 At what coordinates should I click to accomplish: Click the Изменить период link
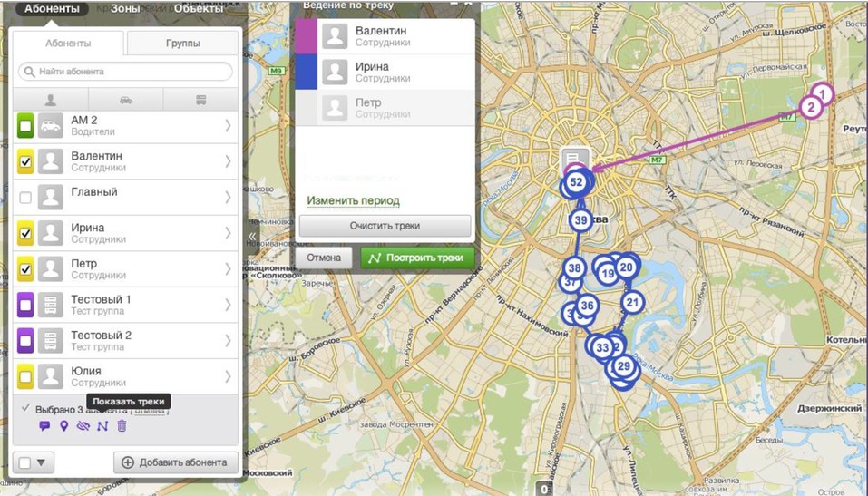(353, 200)
